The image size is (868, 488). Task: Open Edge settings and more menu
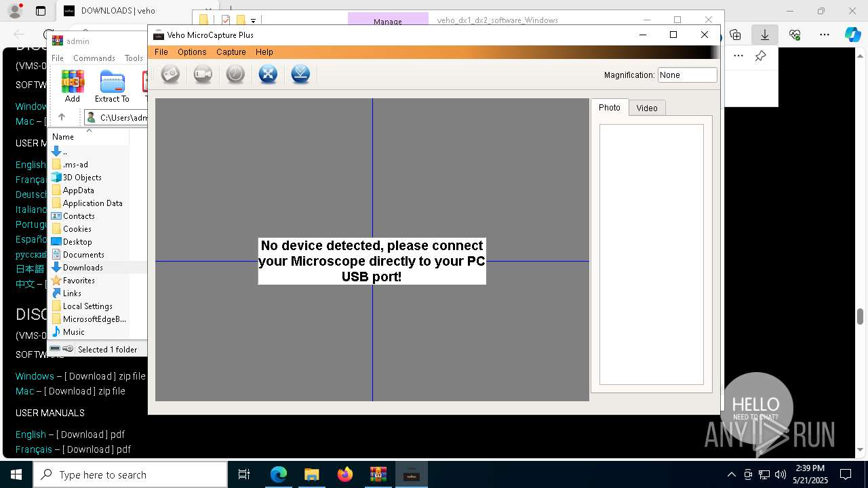(825, 35)
